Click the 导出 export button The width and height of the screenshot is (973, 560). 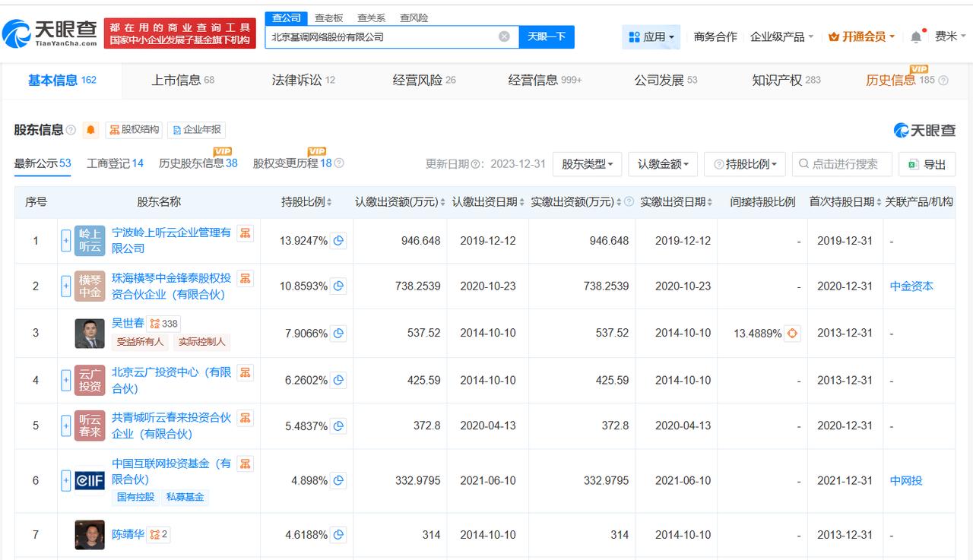click(927, 164)
